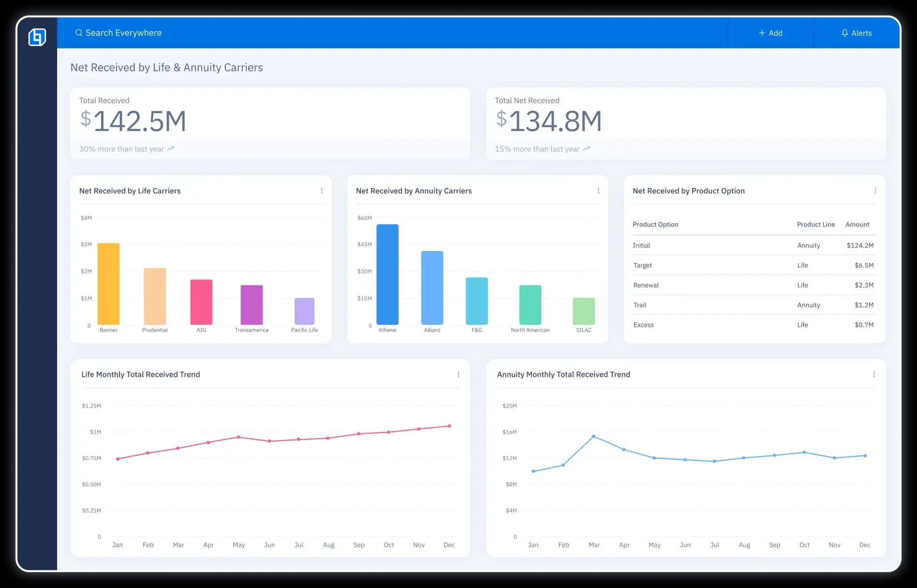
Task: Sort table by Product Line column header
Action: pyautogui.click(x=815, y=224)
